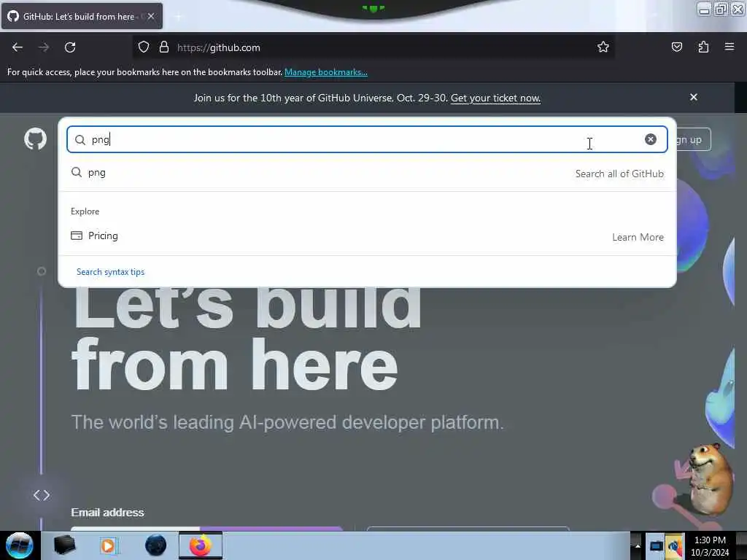Image resolution: width=747 pixels, height=560 pixels.
Task: Dismiss the GitHub Universe banner
Action: coord(693,97)
